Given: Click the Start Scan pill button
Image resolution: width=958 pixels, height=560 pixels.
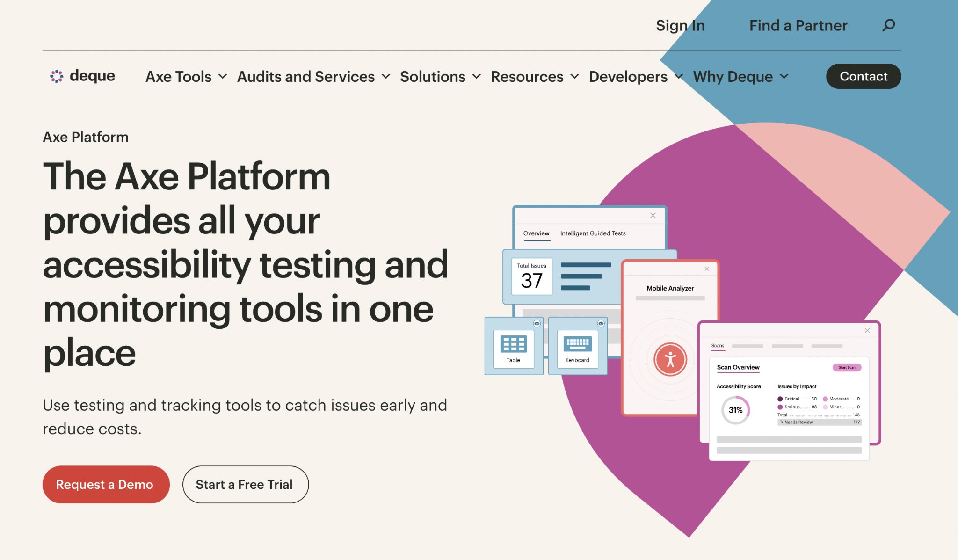Looking at the screenshot, I should 847,367.
